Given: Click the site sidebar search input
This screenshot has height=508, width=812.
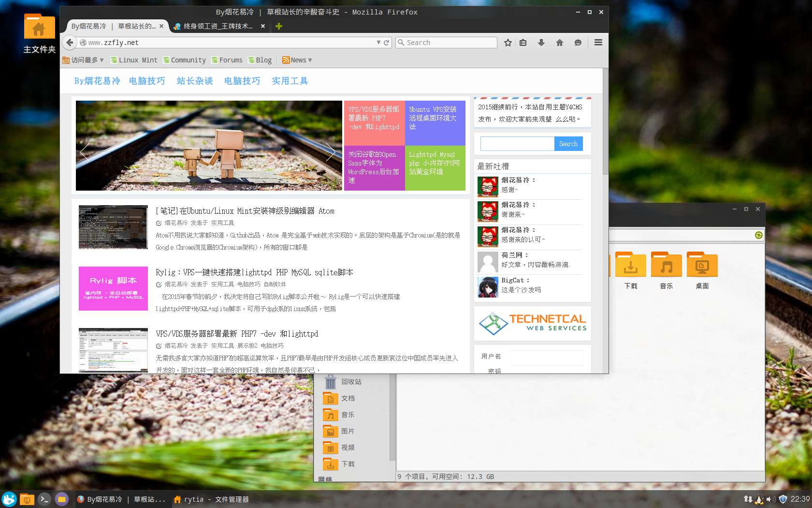Looking at the screenshot, I should pyautogui.click(x=517, y=144).
